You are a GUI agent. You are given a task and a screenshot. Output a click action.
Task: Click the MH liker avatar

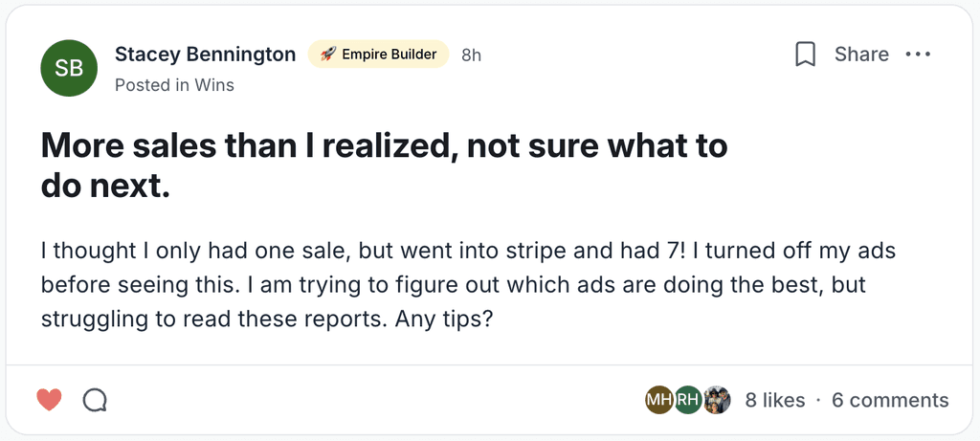point(659,400)
